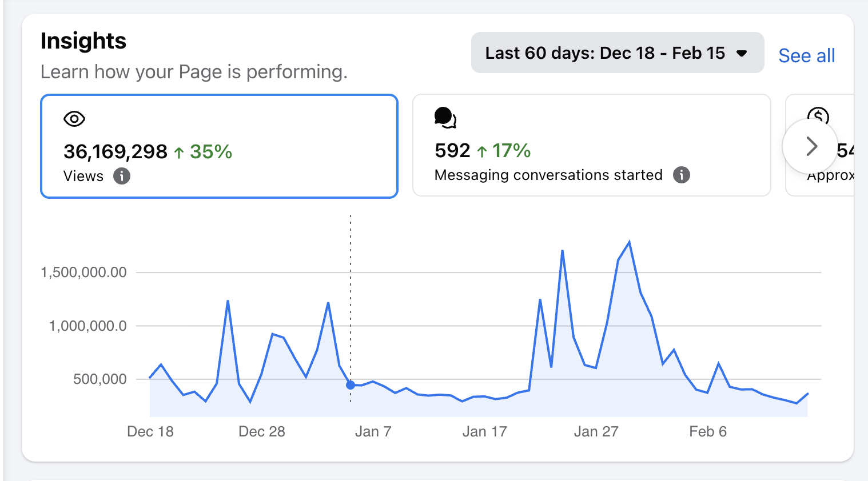Click the Insights heading
868x481 pixels.
click(83, 41)
